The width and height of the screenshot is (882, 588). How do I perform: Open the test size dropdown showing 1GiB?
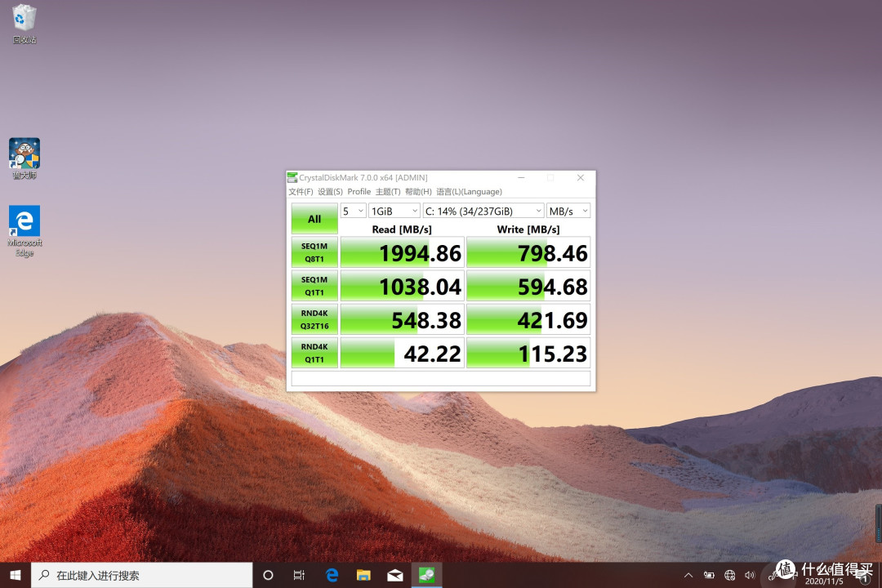tap(394, 211)
